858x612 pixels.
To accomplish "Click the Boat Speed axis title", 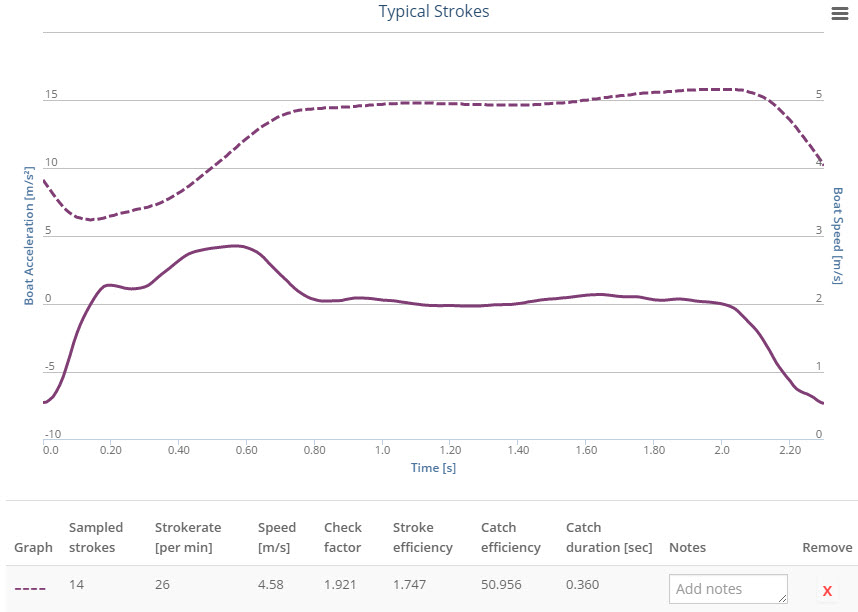I will coord(838,235).
